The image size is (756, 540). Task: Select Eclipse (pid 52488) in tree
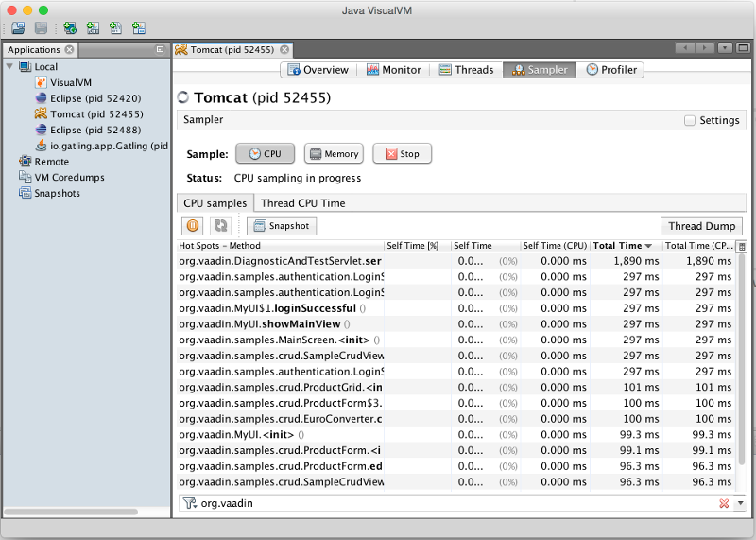88,130
